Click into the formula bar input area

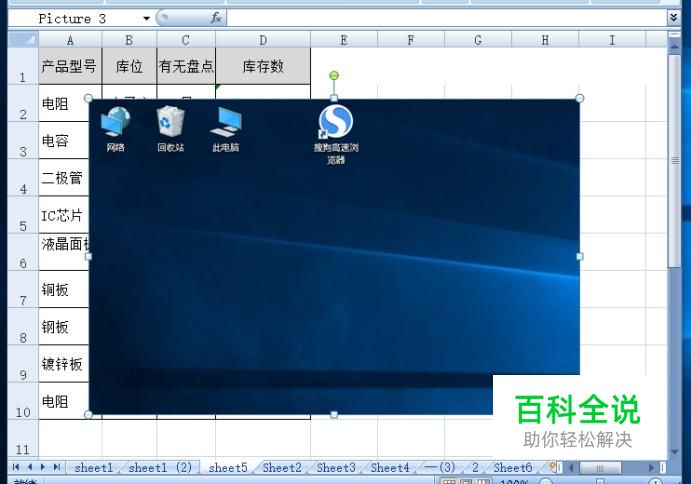446,19
